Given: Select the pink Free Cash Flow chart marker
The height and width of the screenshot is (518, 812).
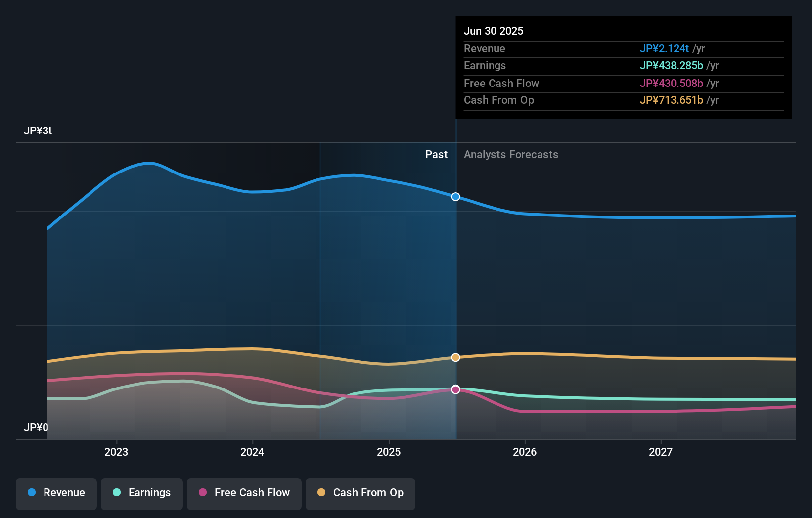Looking at the screenshot, I should point(455,389).
